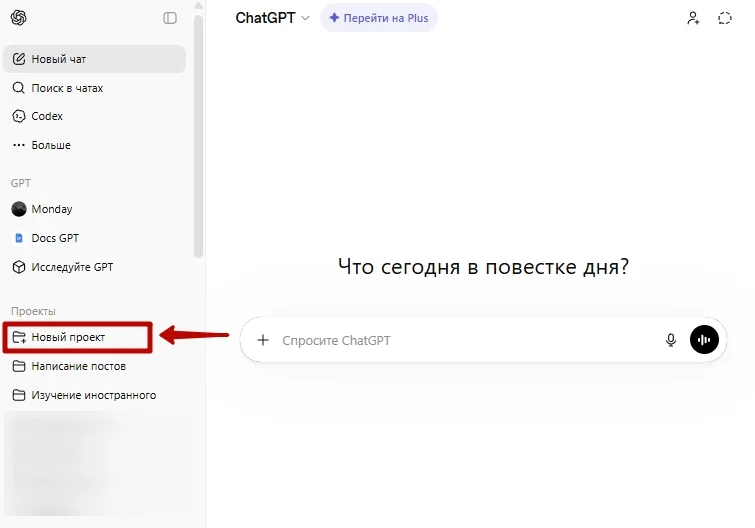This screenshot has width=755, height=528.
Task: Click the Перейти на Plus upgrade button
Action: (378, 18)
